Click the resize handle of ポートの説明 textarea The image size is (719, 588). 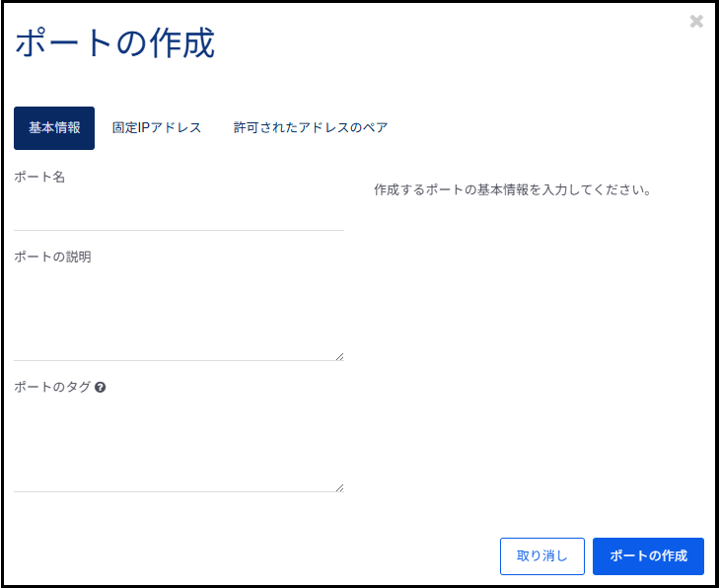339,356
